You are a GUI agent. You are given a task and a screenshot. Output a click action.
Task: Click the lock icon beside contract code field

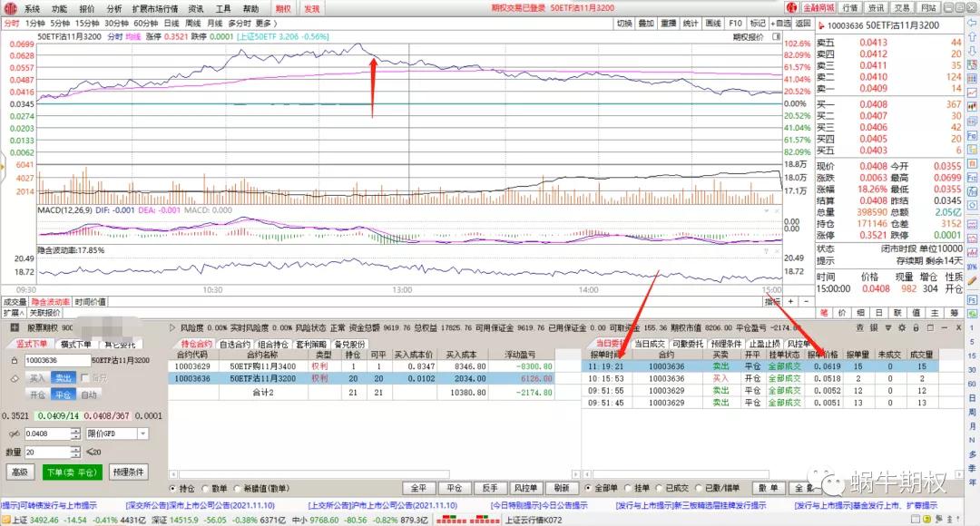pyautogui.click(x=14, y=360)
